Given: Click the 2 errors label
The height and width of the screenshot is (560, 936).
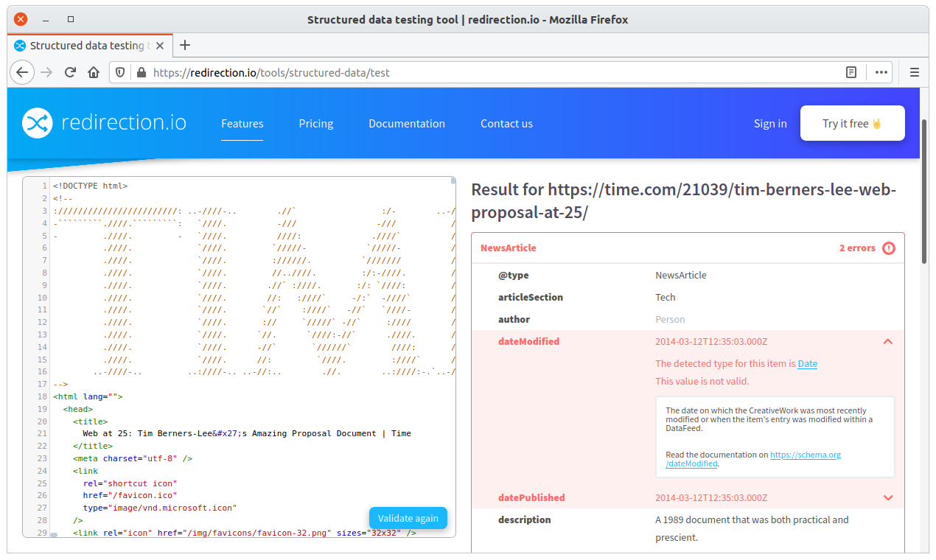Looking at the screenshot, I should (857, 248).
